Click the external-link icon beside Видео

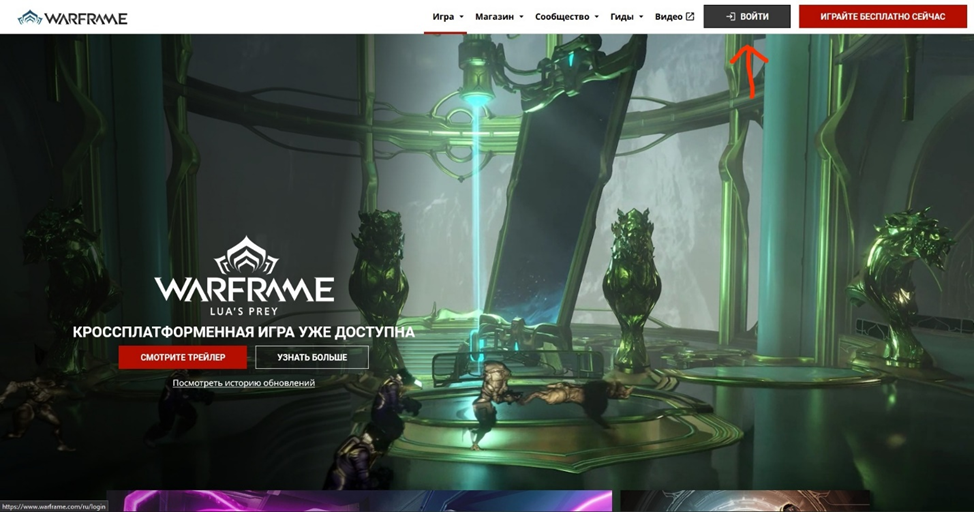coord(690,17)
